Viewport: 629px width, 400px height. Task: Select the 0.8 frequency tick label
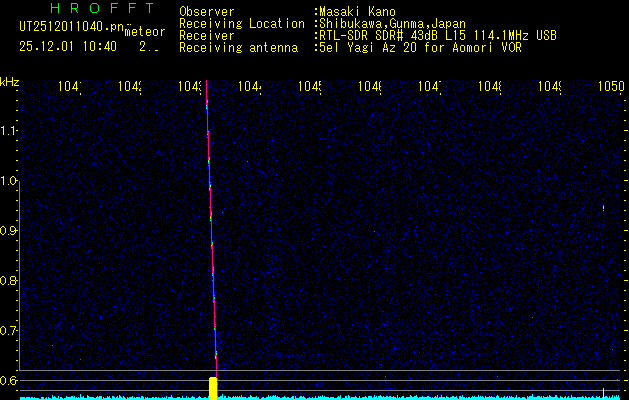[9, 281]
